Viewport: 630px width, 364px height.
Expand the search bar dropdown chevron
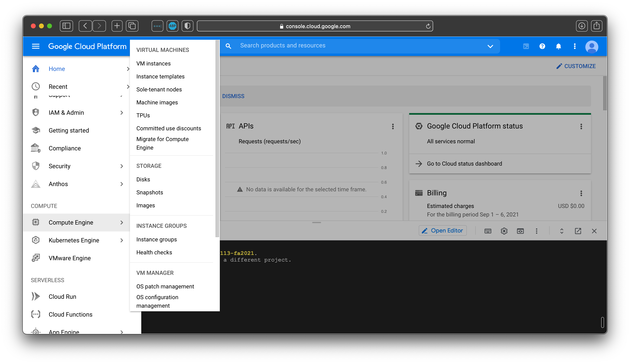pos(490,46)
